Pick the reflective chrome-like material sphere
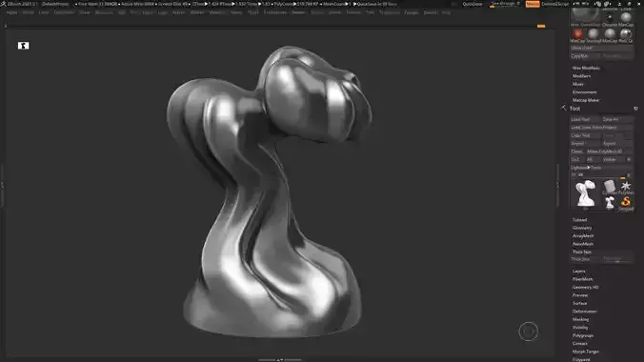The image size is (644, 362). click(626, 33)
